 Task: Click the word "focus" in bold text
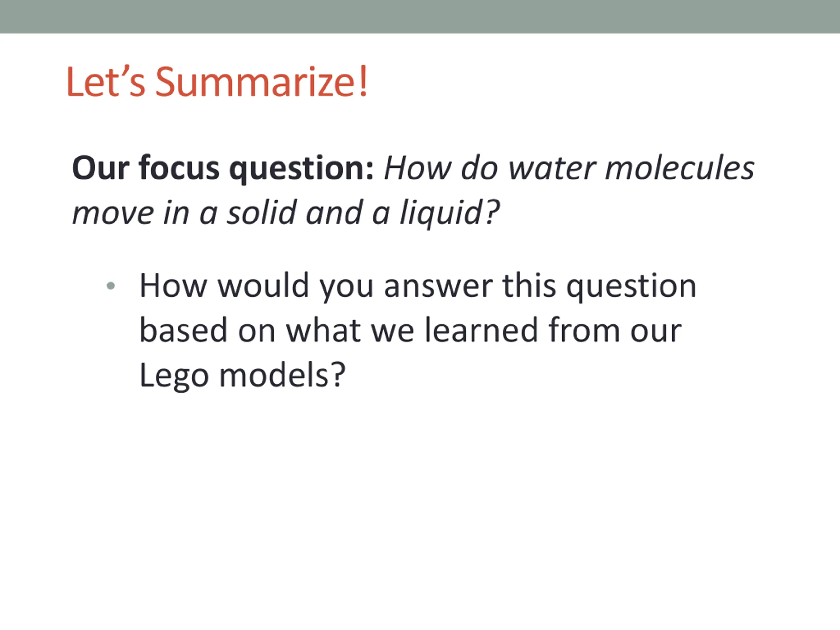[179, 169]
